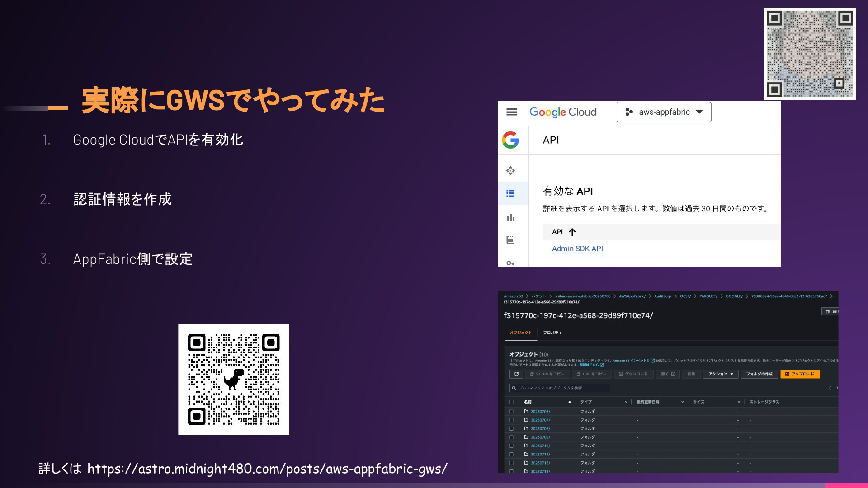
Task: Click the QR code in top-right corner
Action: (810, 54)
